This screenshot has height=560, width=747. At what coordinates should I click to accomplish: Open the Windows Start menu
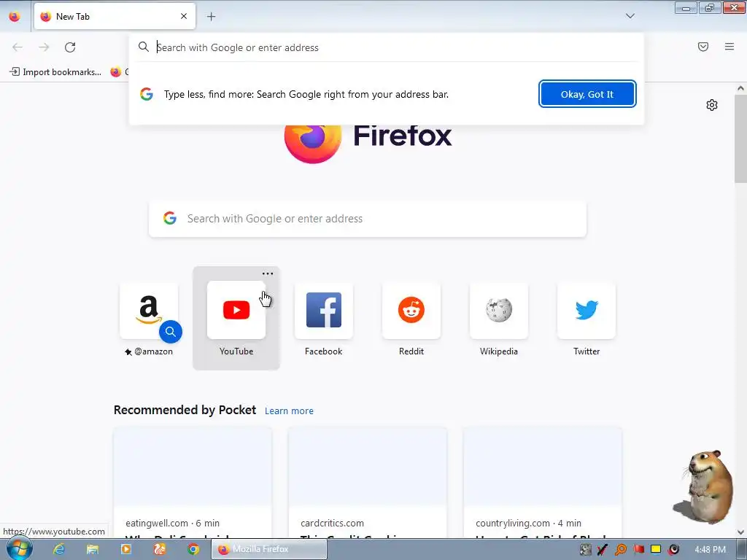[18, 548]
